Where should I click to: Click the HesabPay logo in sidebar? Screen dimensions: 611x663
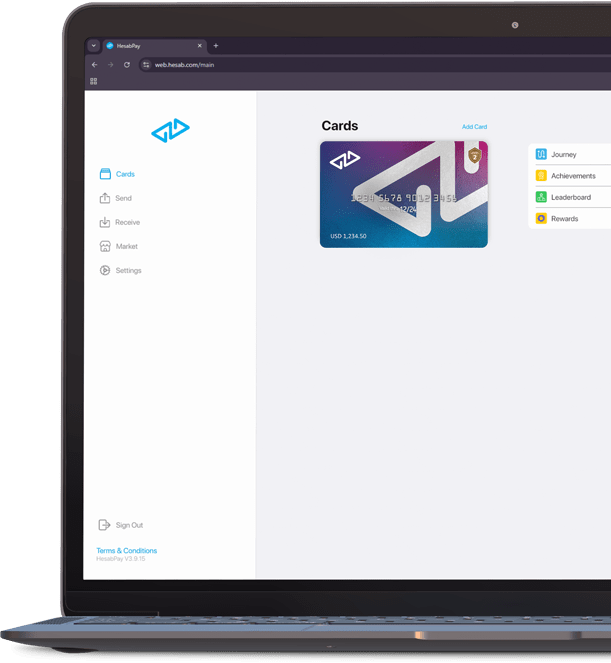click(170, 130)
